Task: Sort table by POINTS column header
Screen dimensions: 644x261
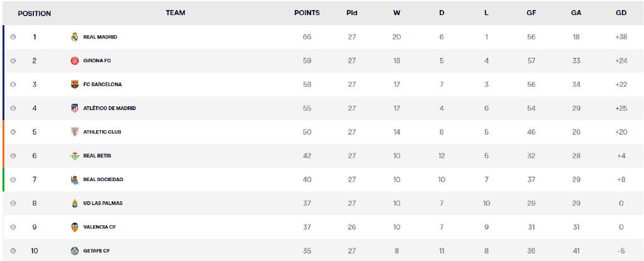Action: click(x=307, y=13)
